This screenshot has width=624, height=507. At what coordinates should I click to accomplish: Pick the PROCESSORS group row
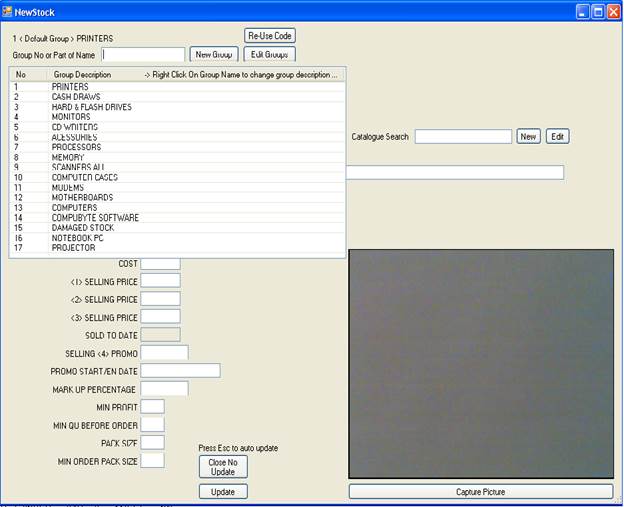coord(177,147)
